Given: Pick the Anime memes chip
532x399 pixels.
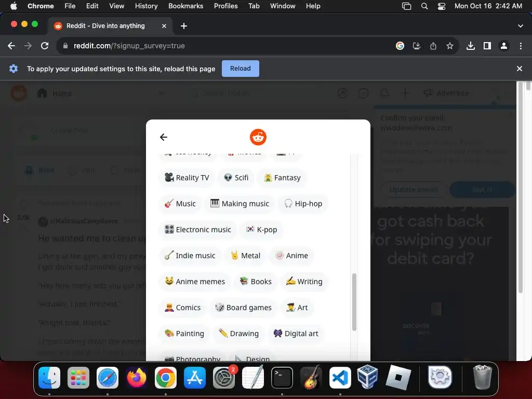Looking at the screenshot, I should click(x=194, y=282).
